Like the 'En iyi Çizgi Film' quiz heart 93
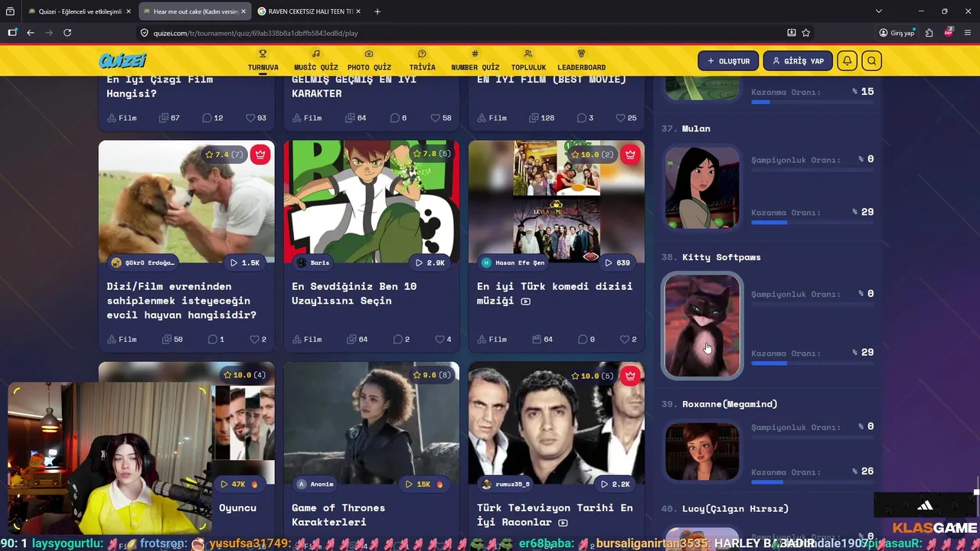This screenshot has width=980, height=551. pyautogui.click(x=256, y=118)
